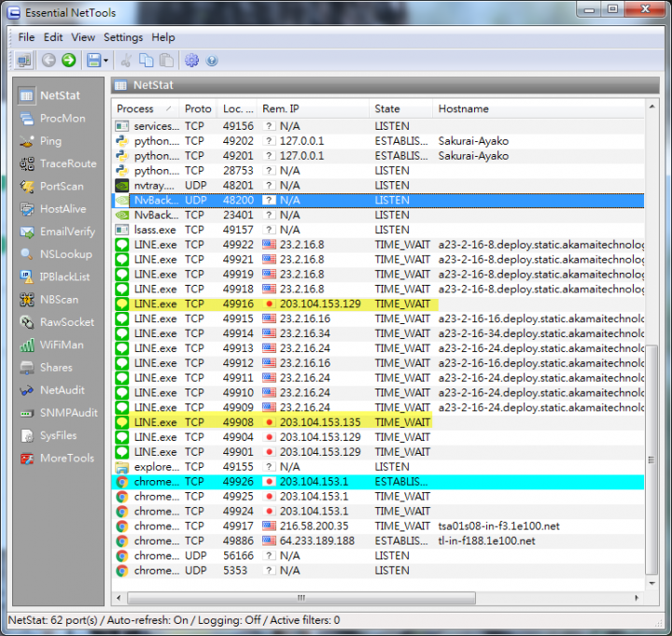This screenshot has height=636, width=672.
Task: Select the chrome UDP 56166 row
Action: pos(378,556)
